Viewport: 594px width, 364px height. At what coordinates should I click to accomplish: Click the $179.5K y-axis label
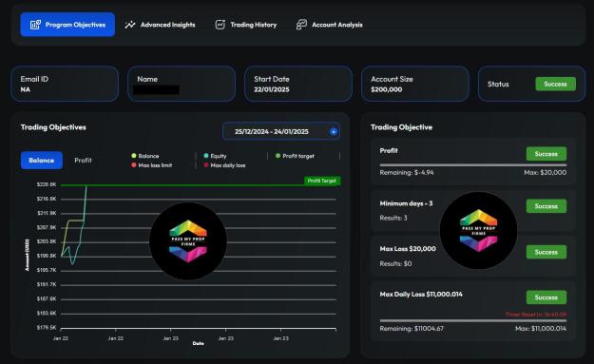[x=47, y=327]
